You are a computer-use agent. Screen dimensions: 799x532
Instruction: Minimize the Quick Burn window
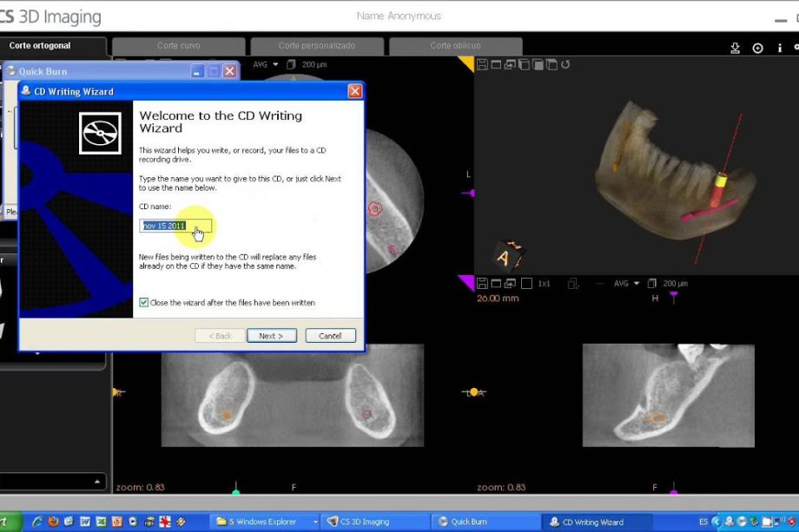click(197, 71)
